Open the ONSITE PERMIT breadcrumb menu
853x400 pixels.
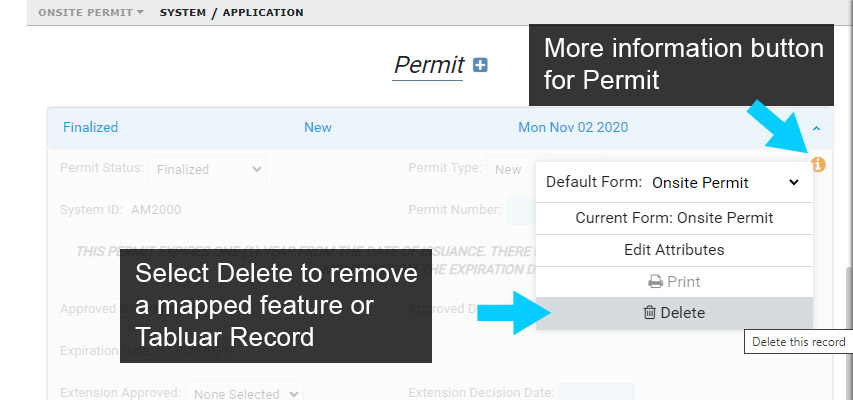[91, 13]
